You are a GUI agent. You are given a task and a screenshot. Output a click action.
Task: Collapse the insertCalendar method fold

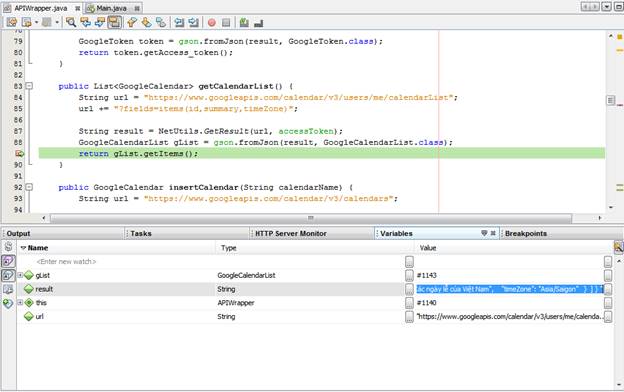pyautogui.click(x=29, y=187)
